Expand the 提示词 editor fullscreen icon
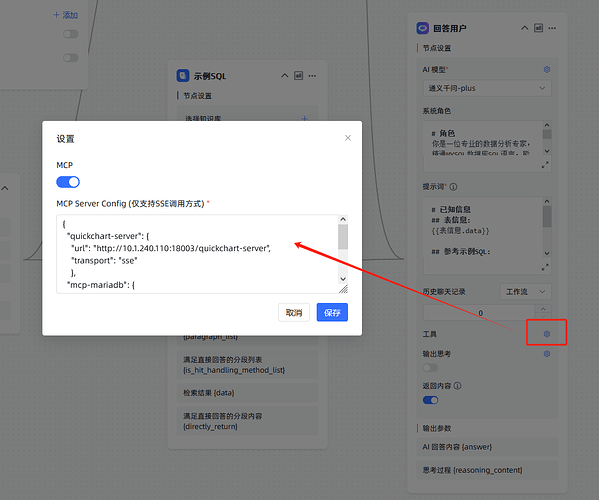This screenshot has width=599, height=500. [545, 267]
